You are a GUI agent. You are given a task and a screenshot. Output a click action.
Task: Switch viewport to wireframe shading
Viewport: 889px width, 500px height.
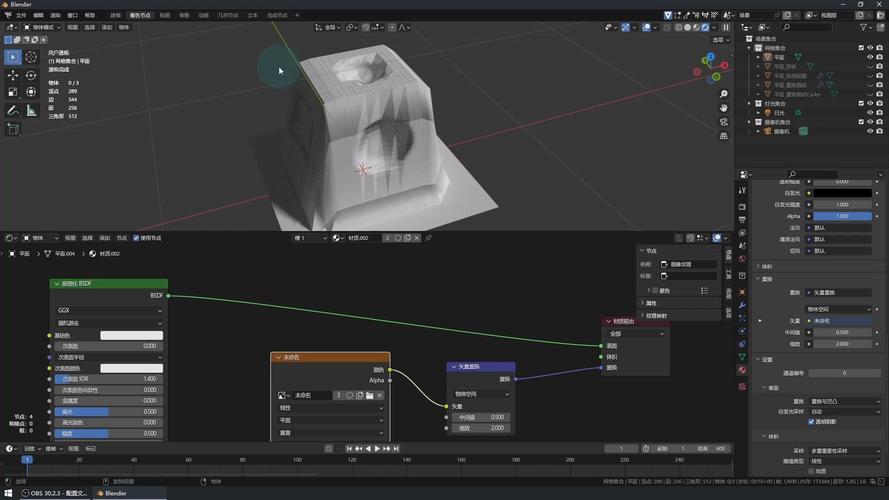[679, 27]
